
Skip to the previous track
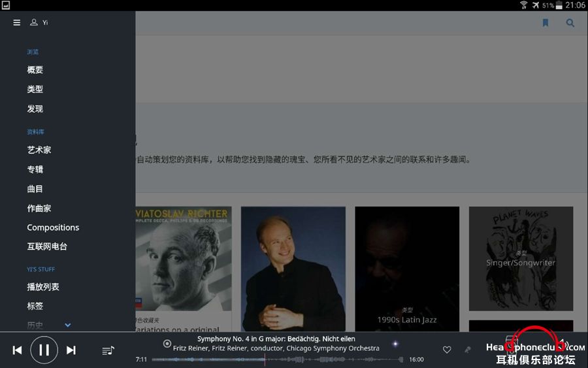[x=17, y=350]
